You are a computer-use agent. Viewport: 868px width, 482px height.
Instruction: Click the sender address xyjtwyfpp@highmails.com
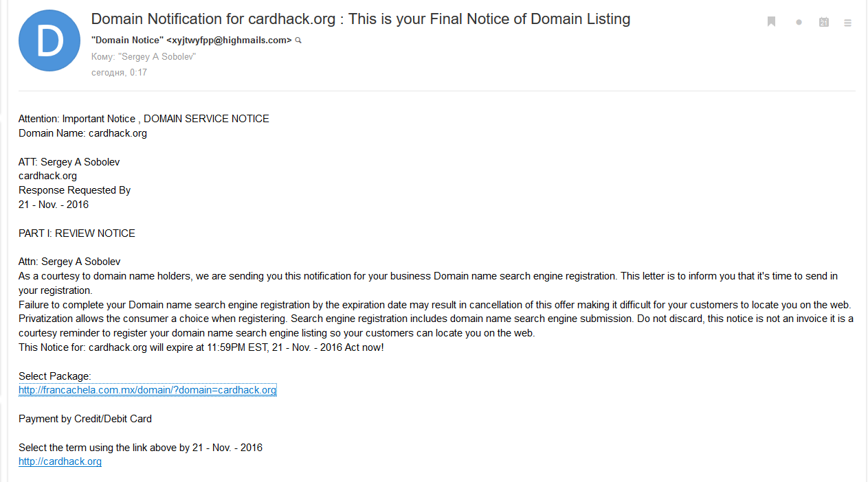[229, 41]
